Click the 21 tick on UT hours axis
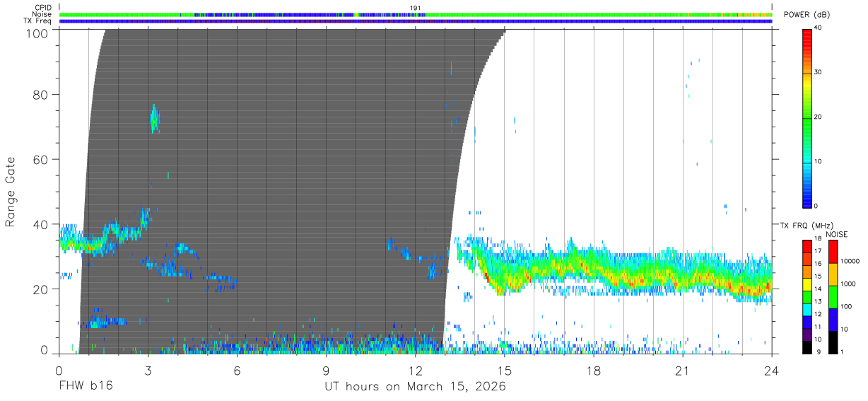 click(683, 370)
